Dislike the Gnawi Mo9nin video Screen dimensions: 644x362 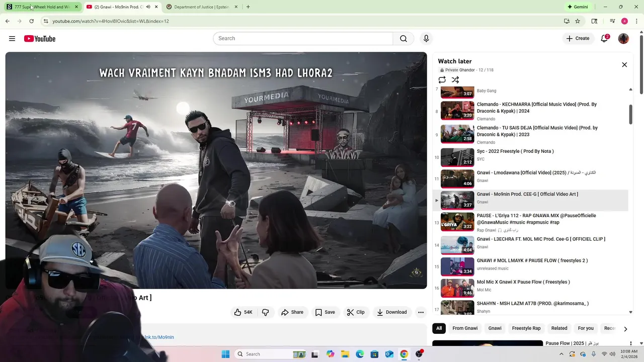click(265, 312)
